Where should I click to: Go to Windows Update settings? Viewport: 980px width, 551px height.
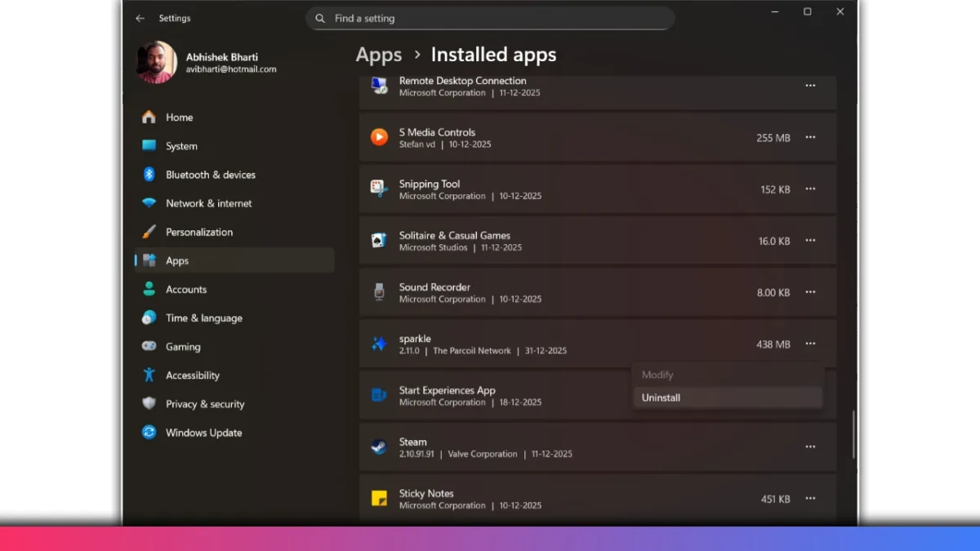pyautogui.click(x=234, y=432)
